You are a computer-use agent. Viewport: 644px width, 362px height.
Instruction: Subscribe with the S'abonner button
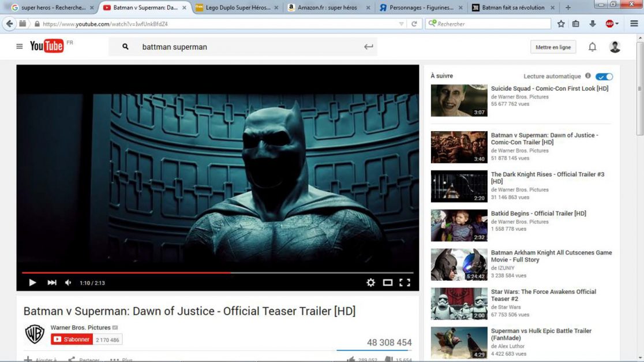(x=72, y=339)
